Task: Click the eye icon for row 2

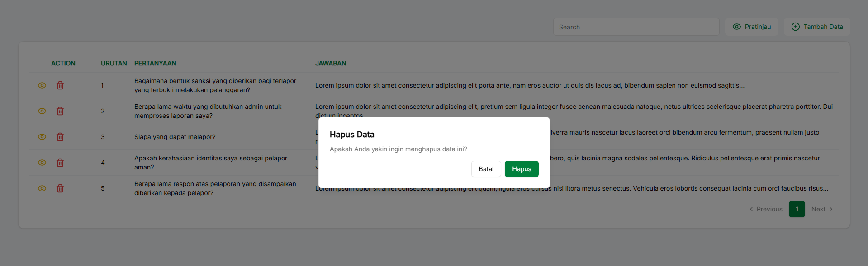Action: [42, 111]
